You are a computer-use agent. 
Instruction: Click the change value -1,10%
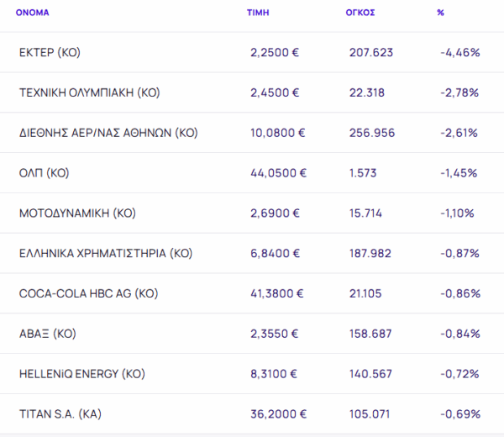coord(458,213)
